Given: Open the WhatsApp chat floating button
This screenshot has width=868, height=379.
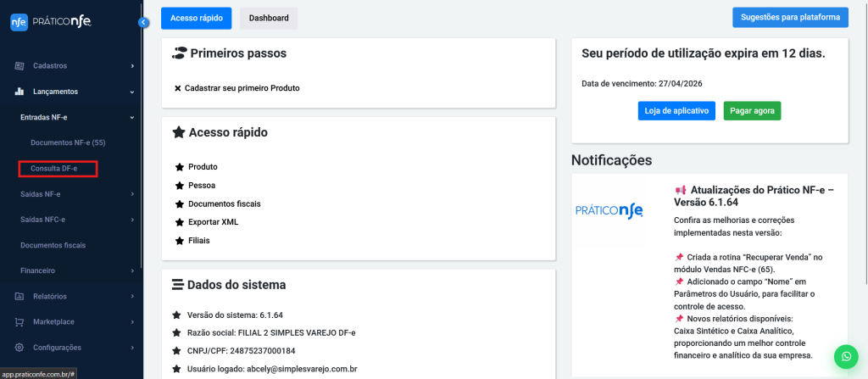Looking at the screenshot, I should [845, 356].
